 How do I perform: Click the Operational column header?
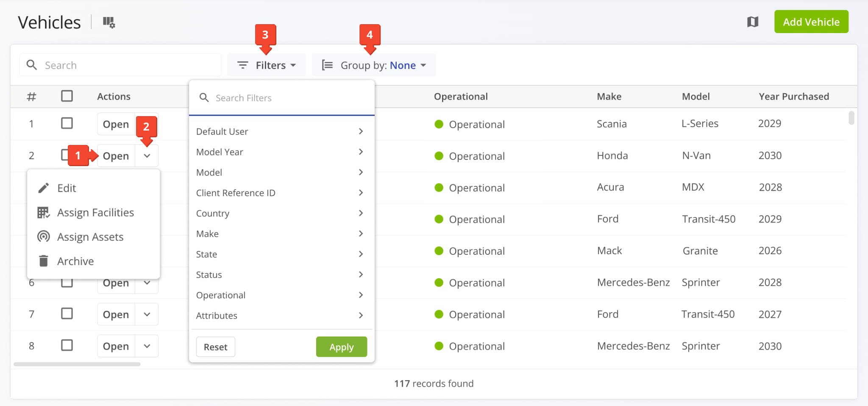[x=461, y=97]
